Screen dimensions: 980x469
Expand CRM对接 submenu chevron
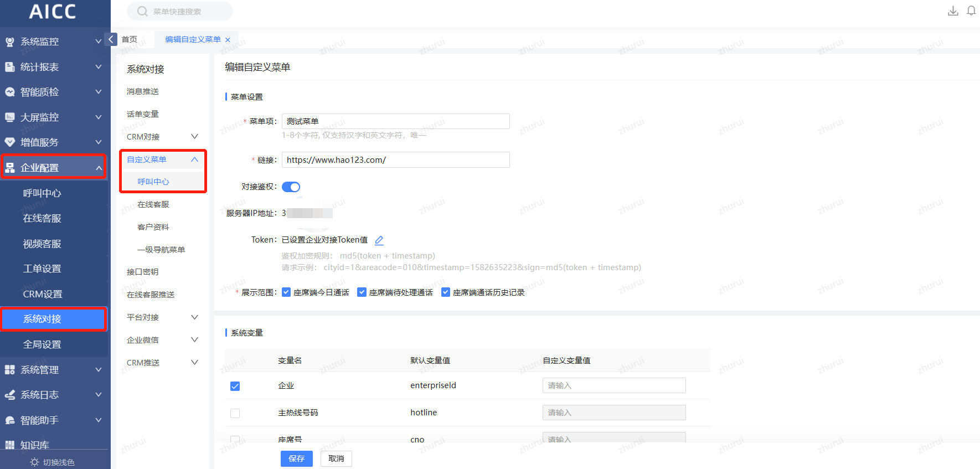tap(194, 137)
